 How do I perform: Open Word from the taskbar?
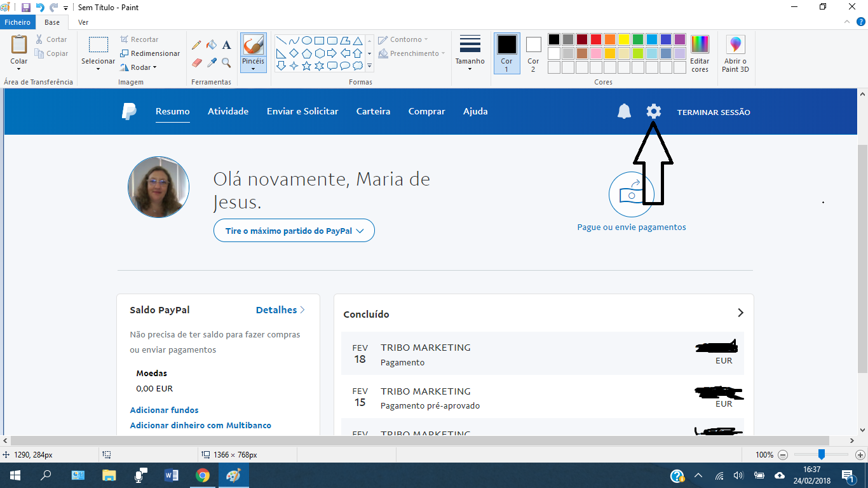tap(172, 475)
